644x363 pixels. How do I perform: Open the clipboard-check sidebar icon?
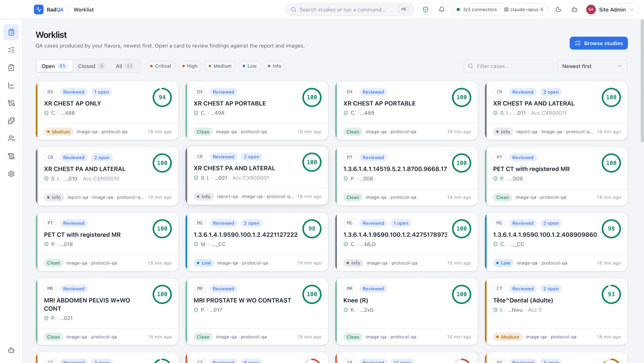pos(11,68)
